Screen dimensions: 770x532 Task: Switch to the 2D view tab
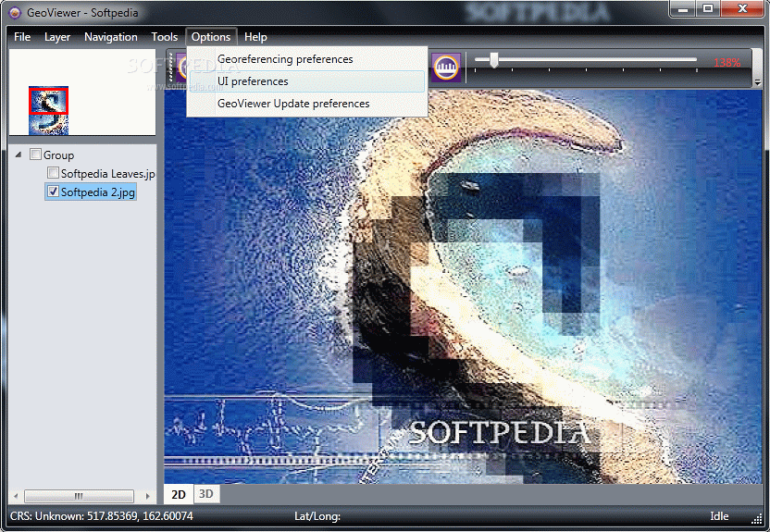179,494
